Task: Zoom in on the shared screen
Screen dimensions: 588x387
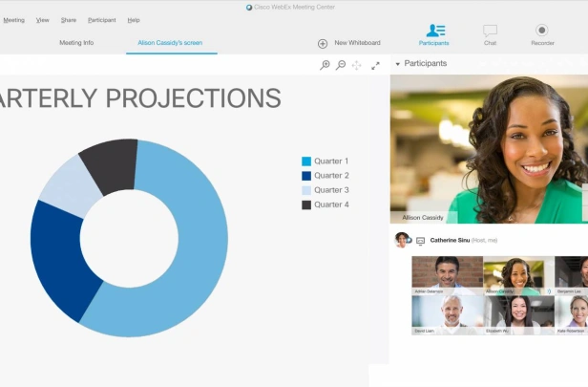Action: [325, 65]
